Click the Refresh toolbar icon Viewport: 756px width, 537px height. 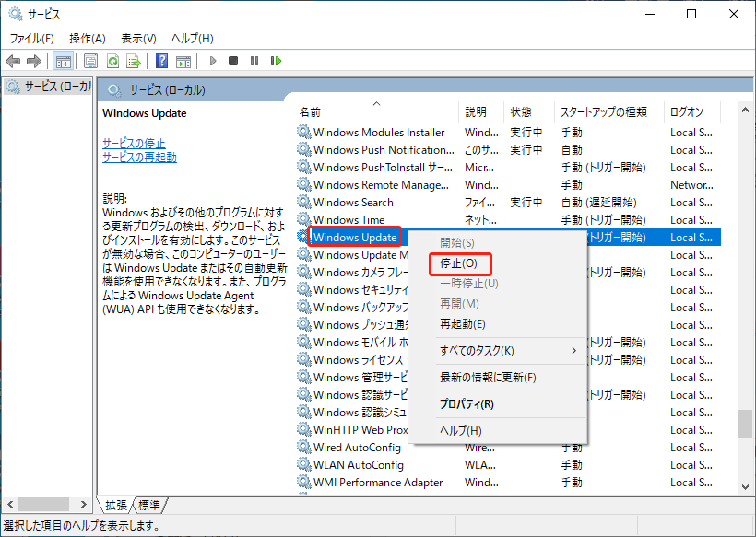[112, 61]
